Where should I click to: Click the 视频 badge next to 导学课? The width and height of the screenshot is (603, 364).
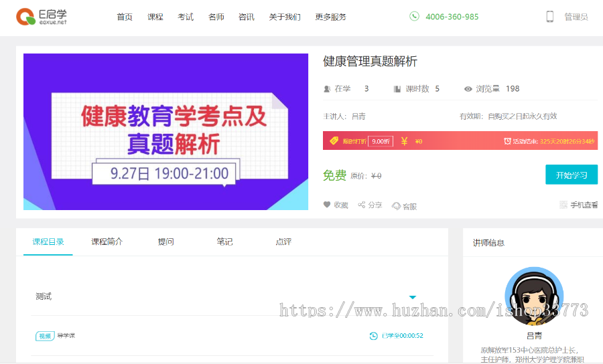click(x=45, y=336)
